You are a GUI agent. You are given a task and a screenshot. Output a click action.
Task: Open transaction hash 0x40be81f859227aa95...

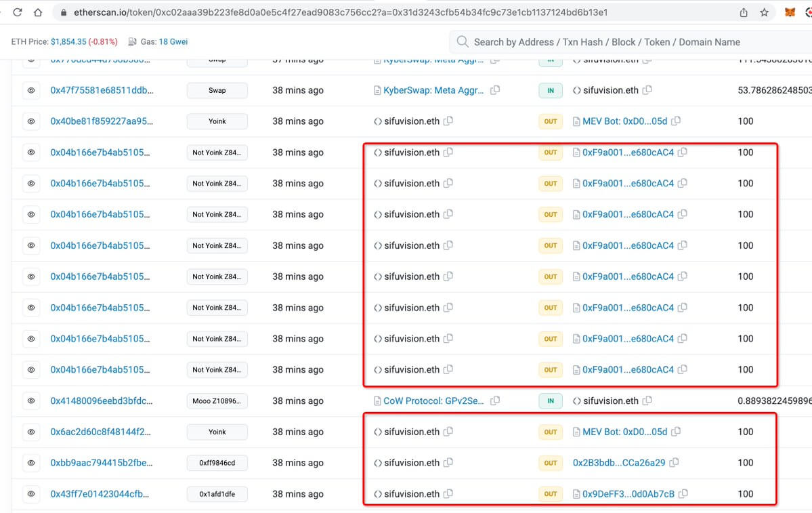tap(102, 121)
